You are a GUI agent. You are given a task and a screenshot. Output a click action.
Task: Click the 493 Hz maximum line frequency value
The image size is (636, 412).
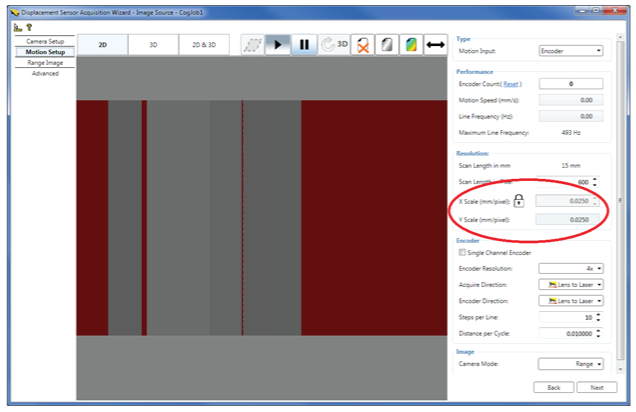571,133
